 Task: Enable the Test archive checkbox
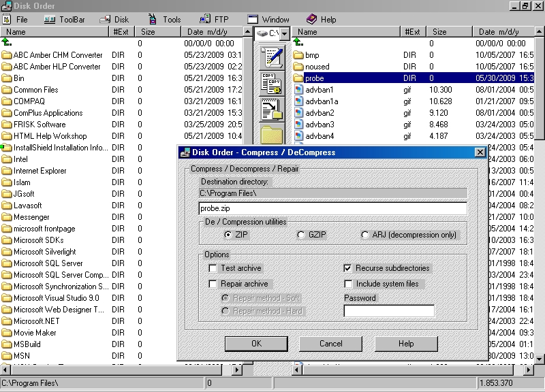pyautogui.click(x=214, y=268)
